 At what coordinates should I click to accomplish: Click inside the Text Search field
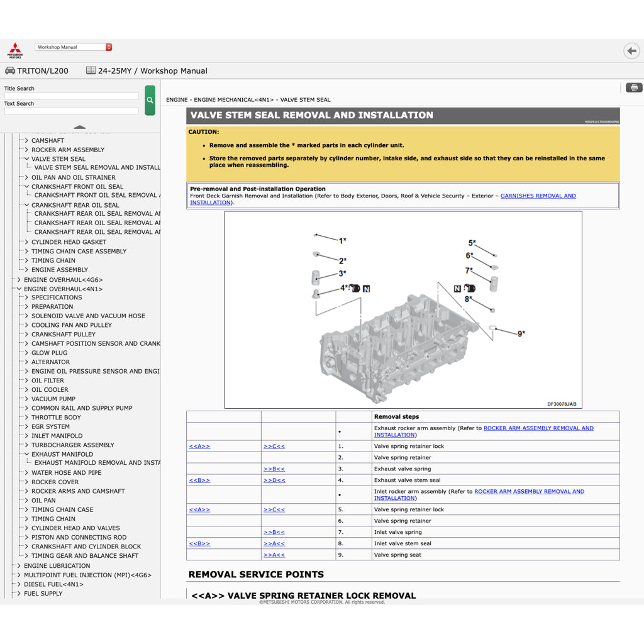pos(70,111)
